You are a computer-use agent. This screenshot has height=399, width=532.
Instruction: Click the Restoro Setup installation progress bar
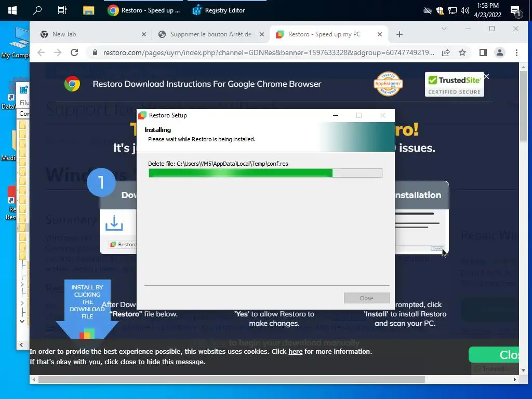265,173
